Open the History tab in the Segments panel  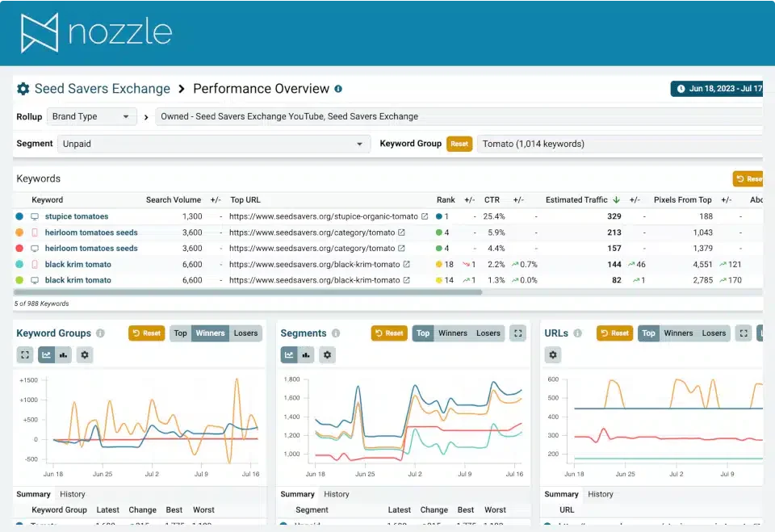point(337,494)
